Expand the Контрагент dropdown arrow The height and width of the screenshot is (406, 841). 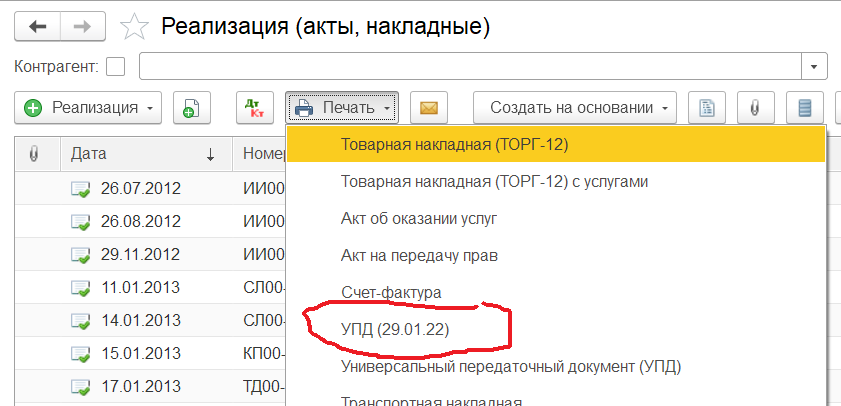tap(816, 67)
